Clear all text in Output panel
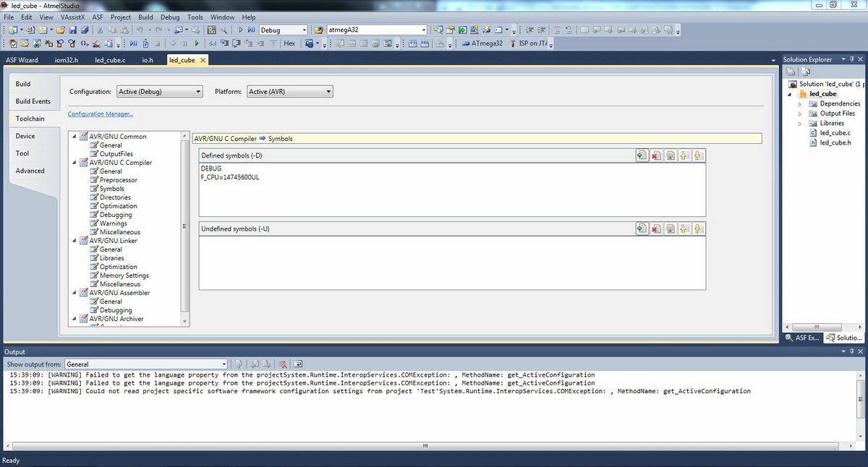Image resolution: width=868 pixels, height=467 pixels. pyautogui.click(x=284, y=364)
